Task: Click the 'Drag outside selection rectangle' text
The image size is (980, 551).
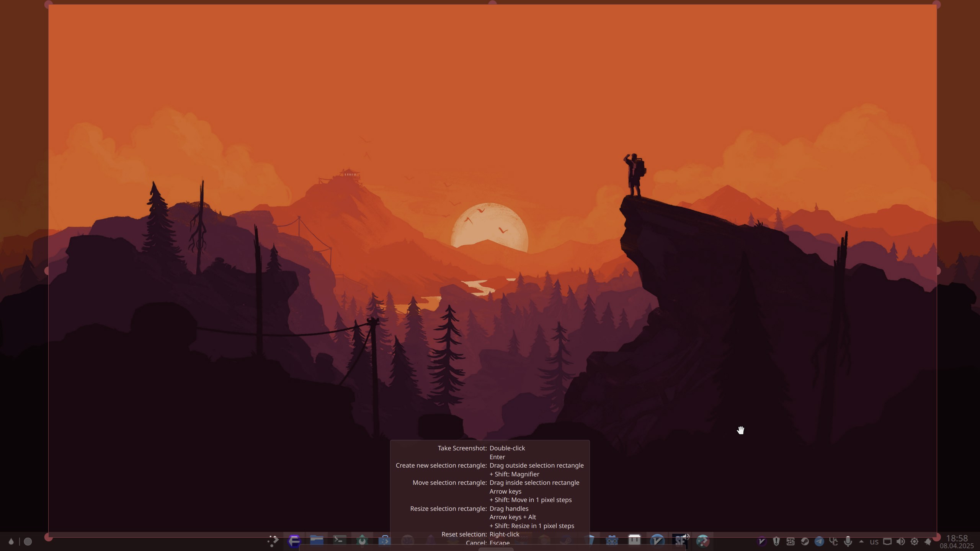Action: point(537,465)
